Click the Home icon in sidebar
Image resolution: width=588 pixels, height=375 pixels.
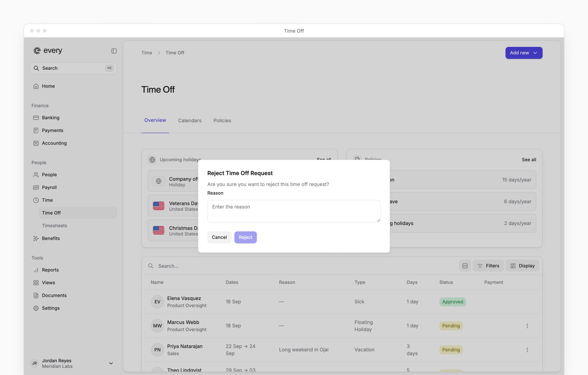[36, 86]
